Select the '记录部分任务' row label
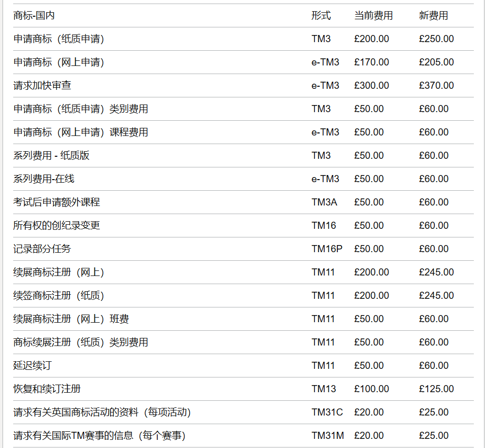The width and height of the screenshot is (485, 448). coord(42,249)
